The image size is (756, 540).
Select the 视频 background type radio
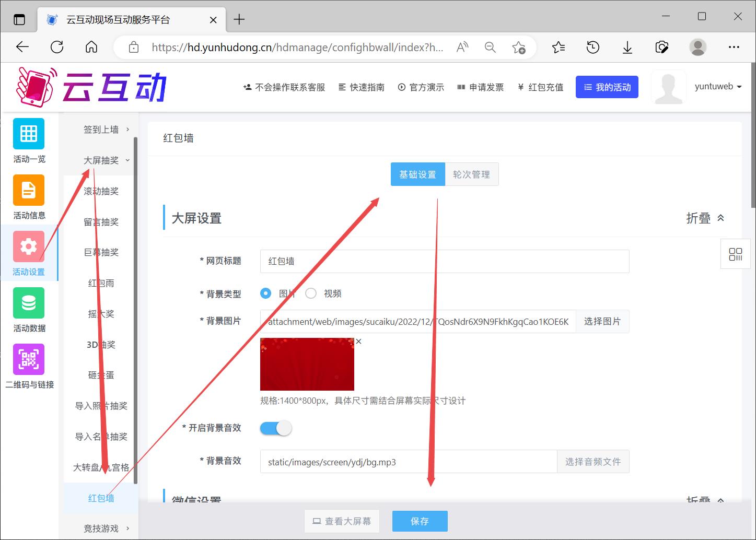tap(311, 294)
